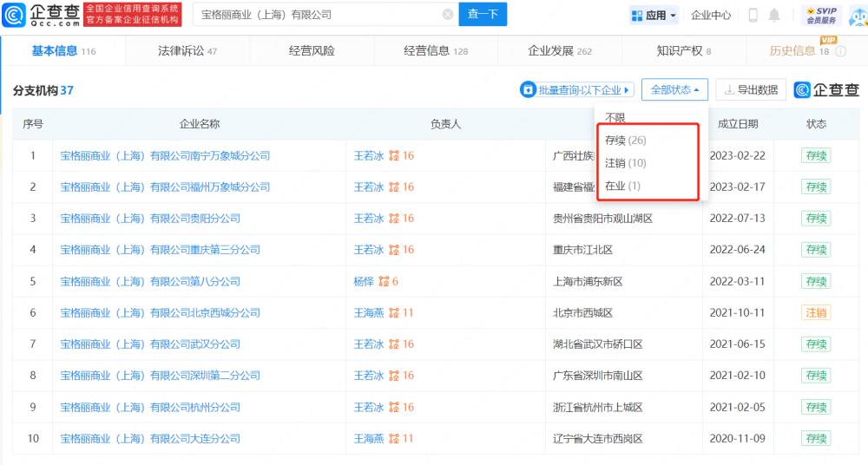Click 王海燕 name in row 6
Screen dimensions: 868x465
coord(369,313)
